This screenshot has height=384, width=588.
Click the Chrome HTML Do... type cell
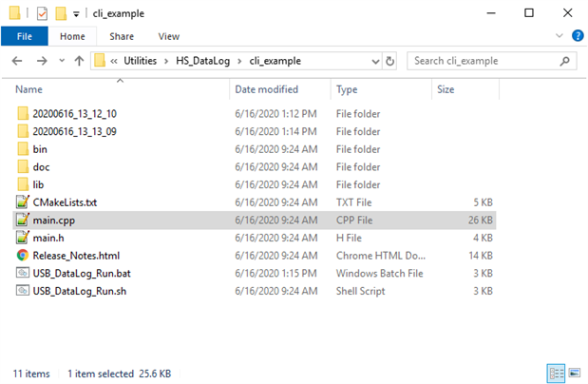(x=381, y=256)
